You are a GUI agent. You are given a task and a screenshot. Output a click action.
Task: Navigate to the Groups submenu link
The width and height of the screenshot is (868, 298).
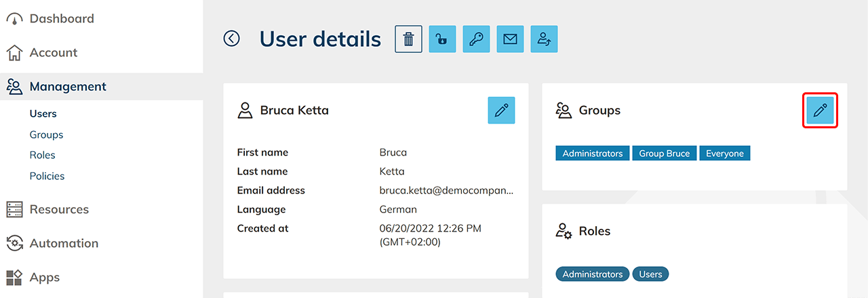pyautogui.click(x=46, y=134)
